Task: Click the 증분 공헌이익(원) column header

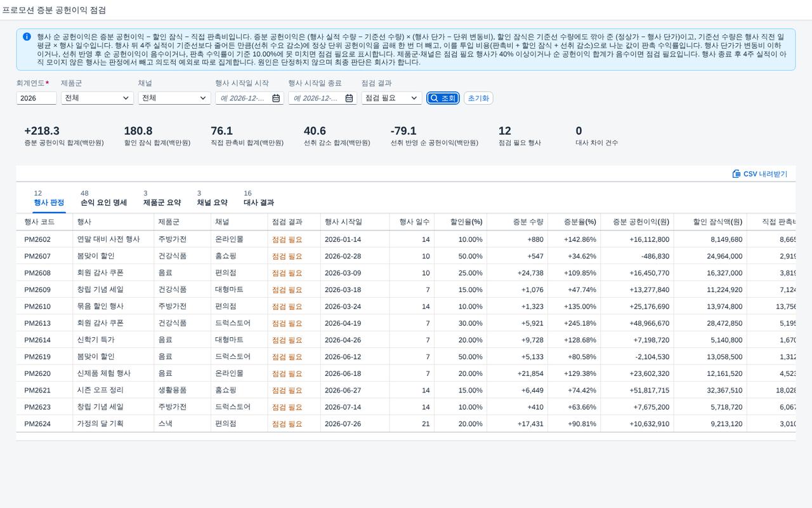Action: click(x=641, y=222)
